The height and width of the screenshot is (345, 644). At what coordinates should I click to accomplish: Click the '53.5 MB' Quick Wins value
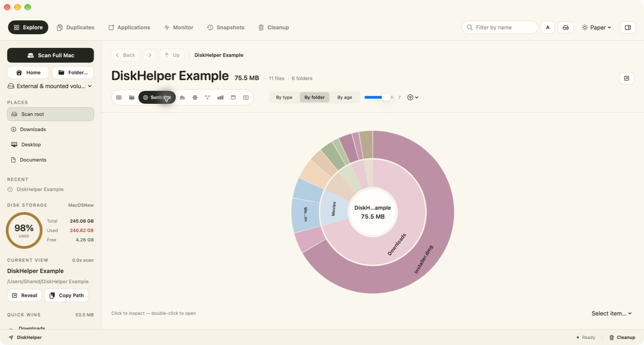(x=84, y=315)
